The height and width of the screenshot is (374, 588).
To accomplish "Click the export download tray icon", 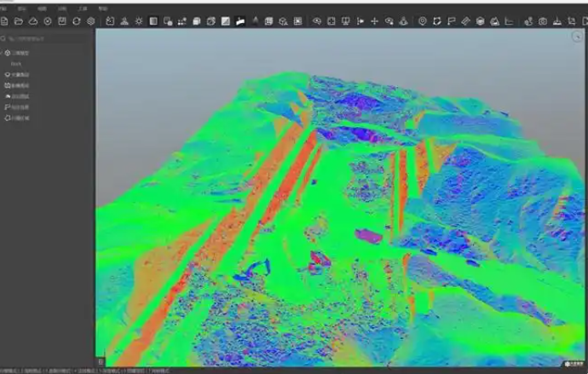I will pos(557,21).
